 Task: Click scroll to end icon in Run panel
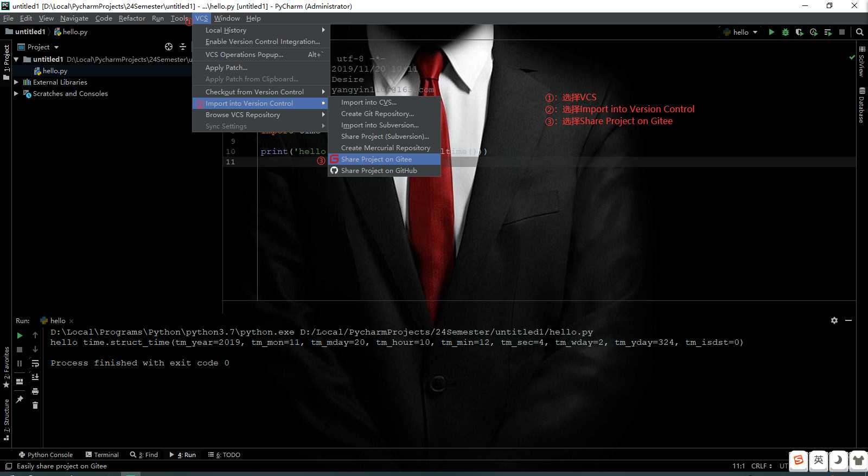(35, 377)
